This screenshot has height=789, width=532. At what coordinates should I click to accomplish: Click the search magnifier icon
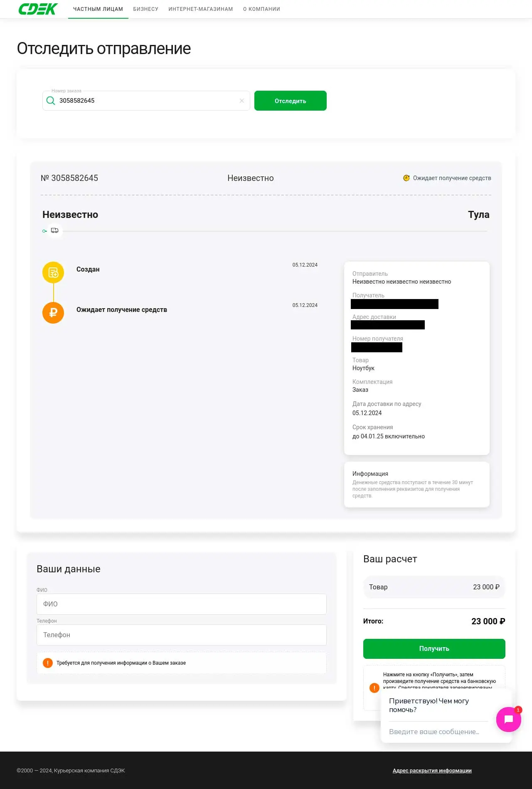pos(51,101)
